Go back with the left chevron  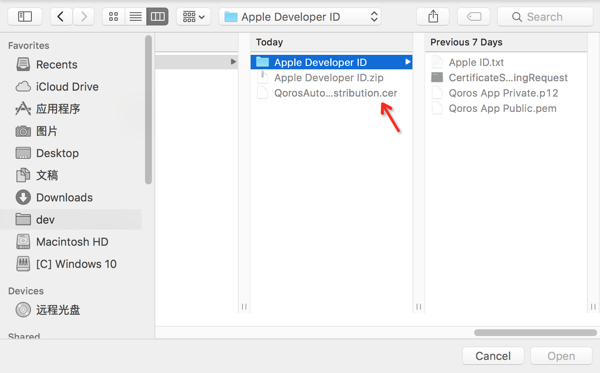point(61,16)
